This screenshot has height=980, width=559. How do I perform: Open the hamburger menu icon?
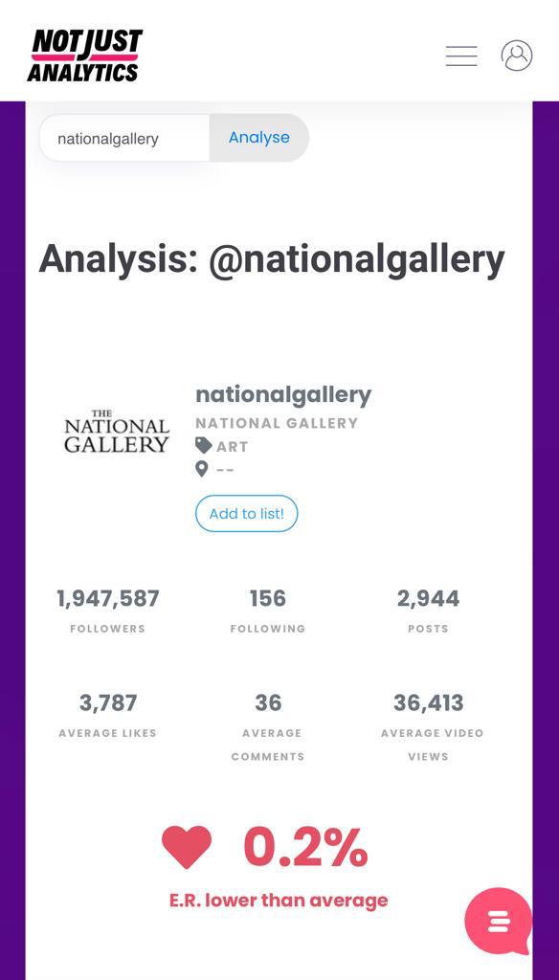click(x=461, y=56)
